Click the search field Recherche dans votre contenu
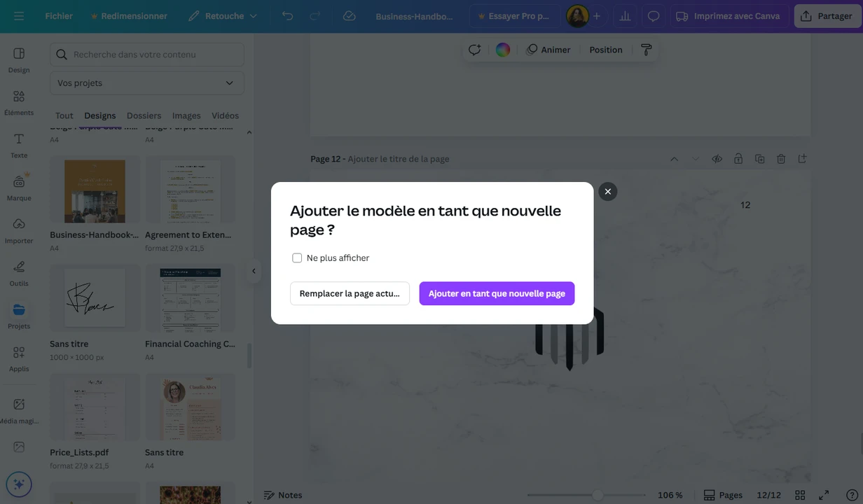The width and height of the screenshot is (863, 504). [x=147, y=55]
